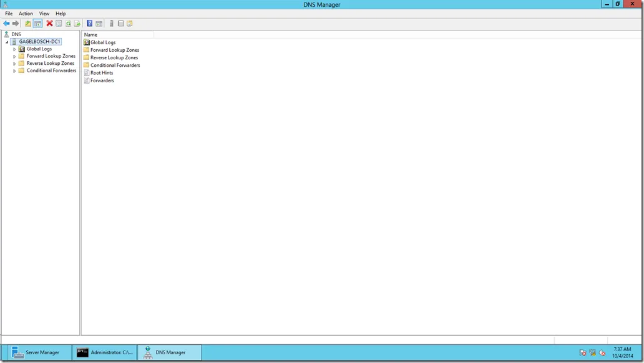The image size is (644, 363).
Task: Select GAGELBOSCH-DC1 server in the tree
Action: [39, 41]
